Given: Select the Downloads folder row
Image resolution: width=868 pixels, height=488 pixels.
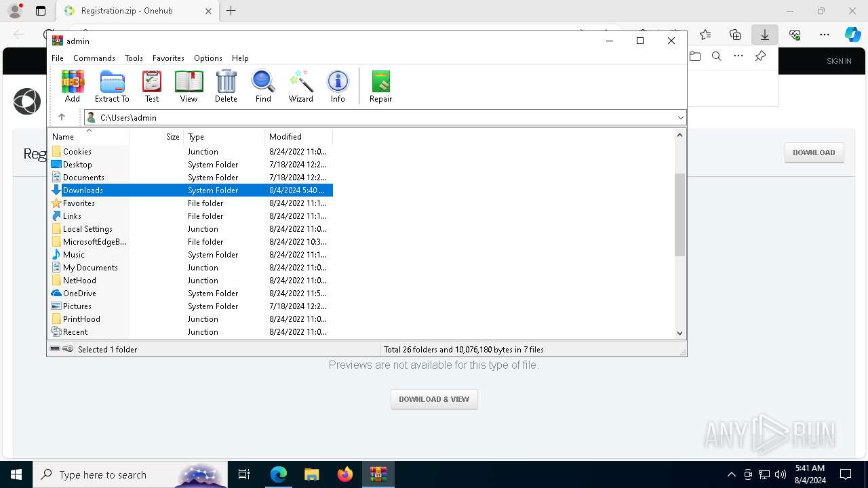Looking at the screenshot, I should tap(191, 190).
